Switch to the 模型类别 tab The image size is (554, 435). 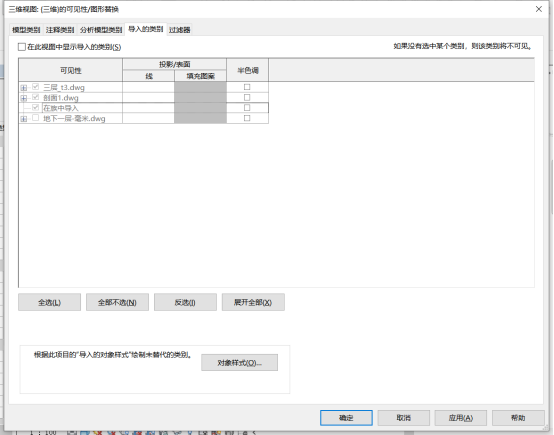point(26,30)
